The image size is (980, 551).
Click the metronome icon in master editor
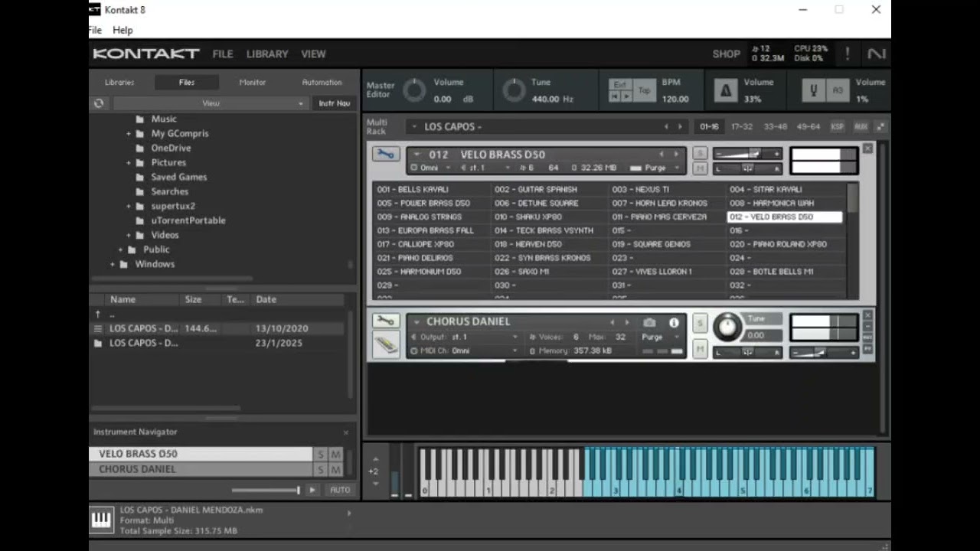pos(725,90)
